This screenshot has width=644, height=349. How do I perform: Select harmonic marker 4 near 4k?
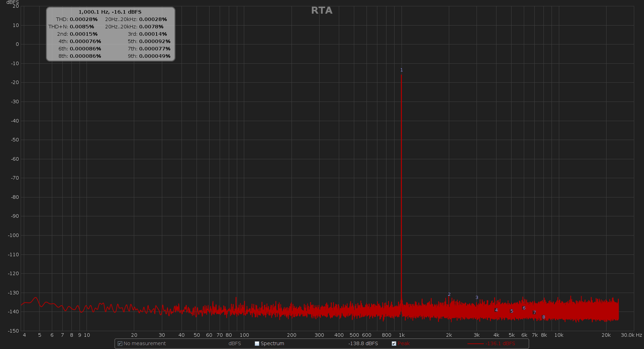pyautogui.click(x=496, y=310)
